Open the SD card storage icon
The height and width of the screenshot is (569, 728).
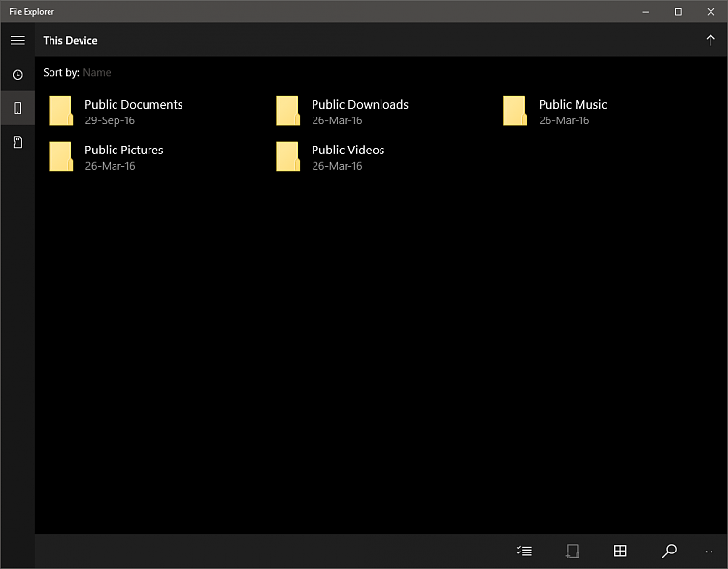click(17, 142)
